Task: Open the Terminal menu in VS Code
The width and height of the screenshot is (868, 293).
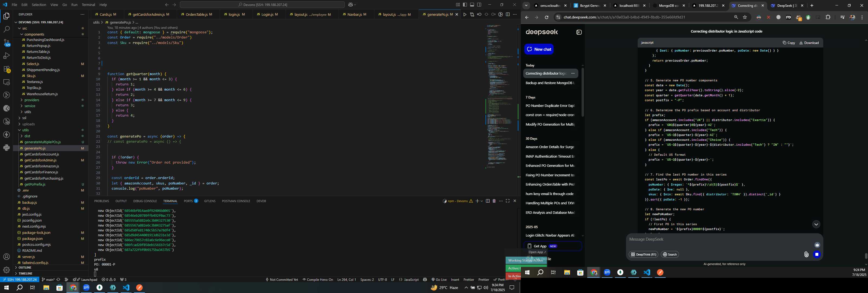Action: point(88,5)
